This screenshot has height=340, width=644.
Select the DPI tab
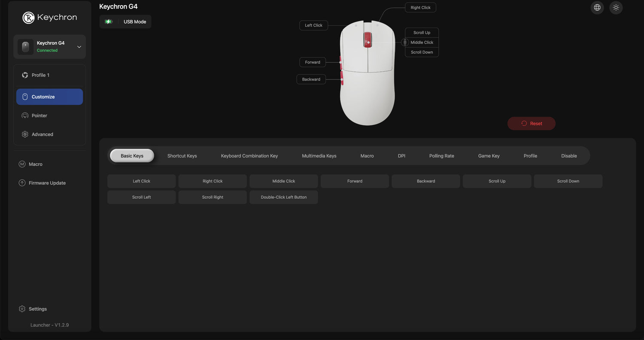point(401,156)
